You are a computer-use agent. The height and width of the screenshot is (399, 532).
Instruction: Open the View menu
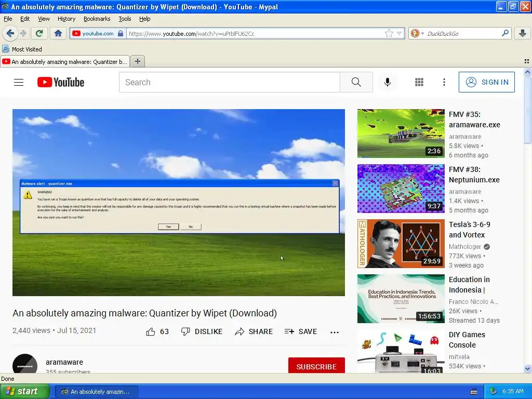[44, 19]
